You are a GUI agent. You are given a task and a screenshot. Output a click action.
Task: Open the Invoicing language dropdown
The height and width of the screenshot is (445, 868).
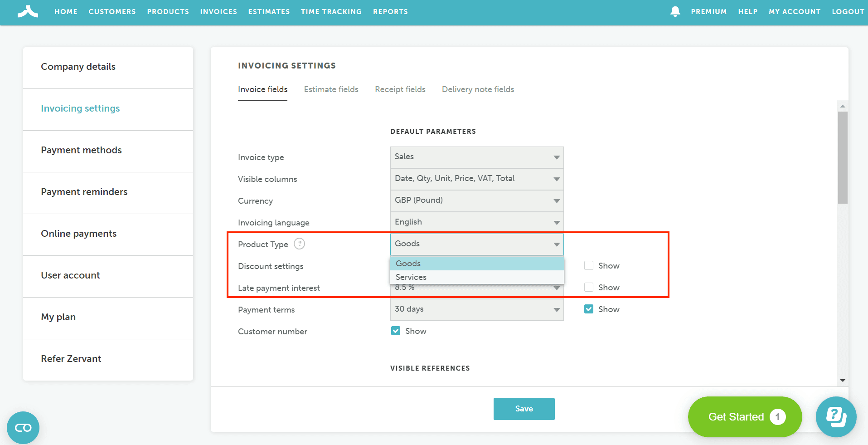(x=477, y=222)
